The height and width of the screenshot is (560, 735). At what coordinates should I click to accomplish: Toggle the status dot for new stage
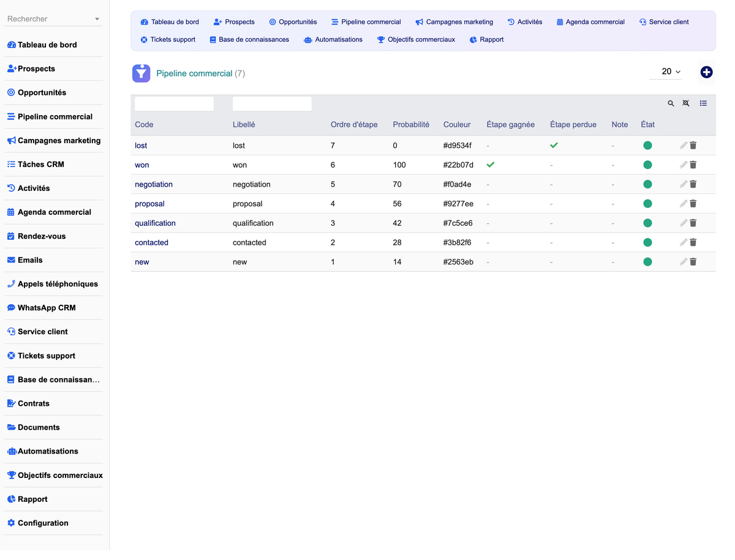(x=647, y=262)
